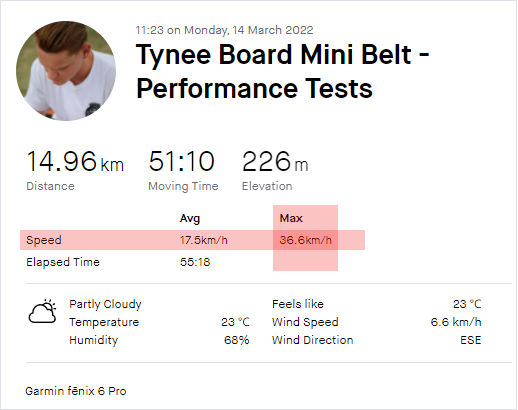Click the Garmin fēnix 6 Pro device link
The width and height of the screenshot is (518, 410).
(76, 391)
